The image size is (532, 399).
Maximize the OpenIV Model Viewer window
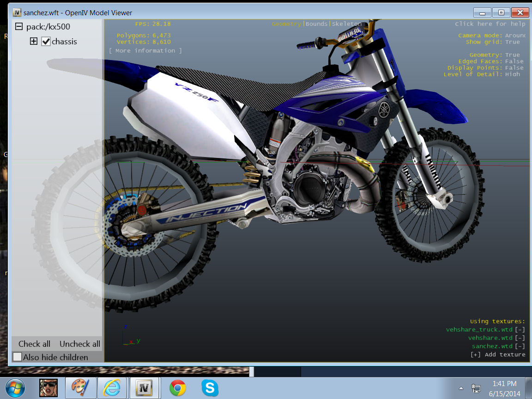(x=501, y=12)
